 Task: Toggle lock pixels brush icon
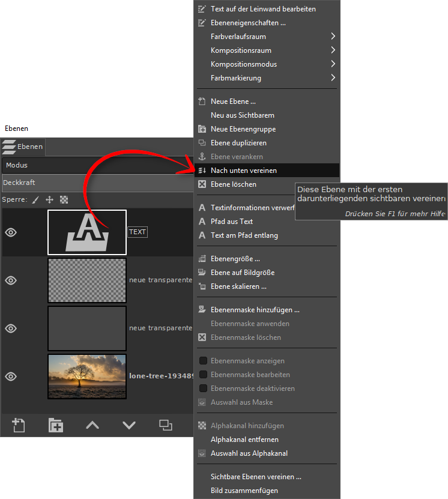35,199
